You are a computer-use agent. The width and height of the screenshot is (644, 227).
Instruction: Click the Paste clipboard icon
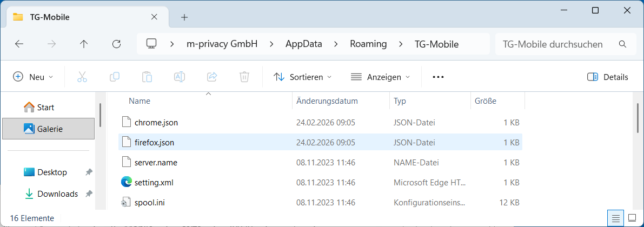147,77
